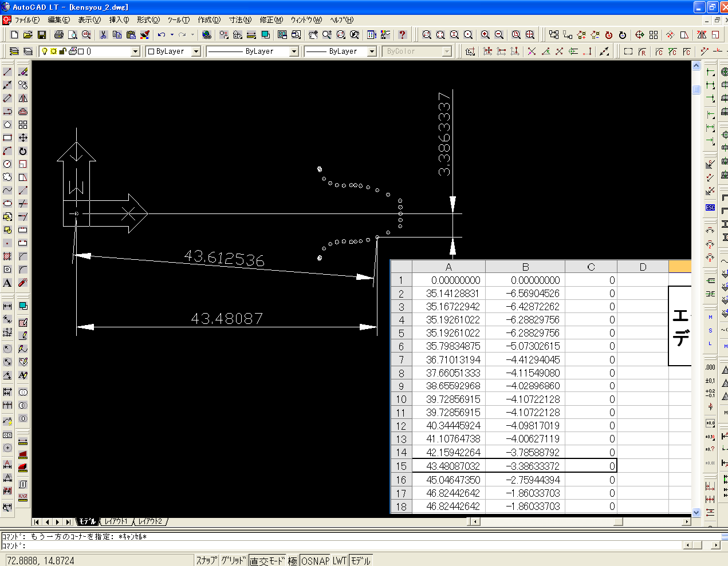Image resolution: width=728 pixels, height=566 pixels.
Task: Click the Zoom Out magnifier icon
Action: click(499, 35)
